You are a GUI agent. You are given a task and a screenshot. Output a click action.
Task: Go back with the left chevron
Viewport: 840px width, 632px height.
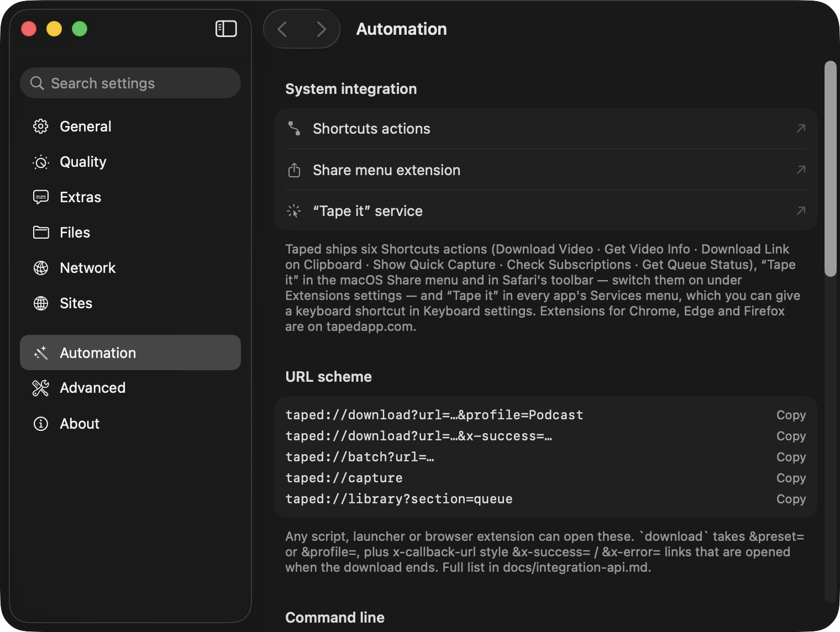[x=282, y=29]
